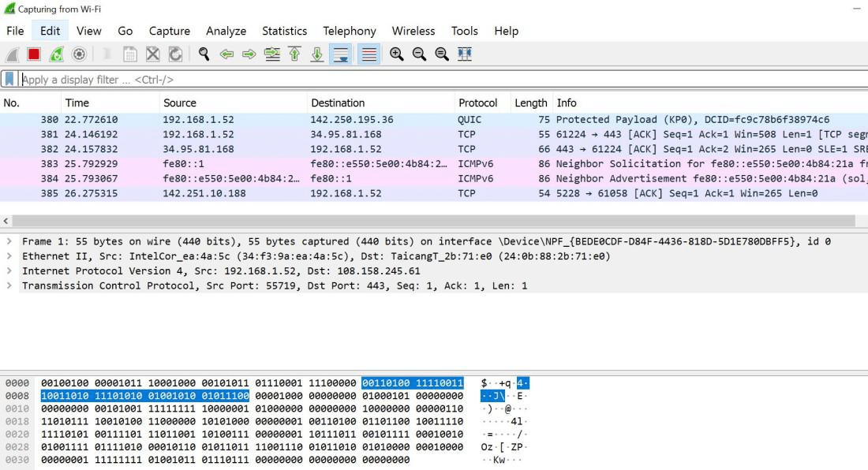Stop the running packet capture
The width and height of the screenshot is (868, 470).
34,54
